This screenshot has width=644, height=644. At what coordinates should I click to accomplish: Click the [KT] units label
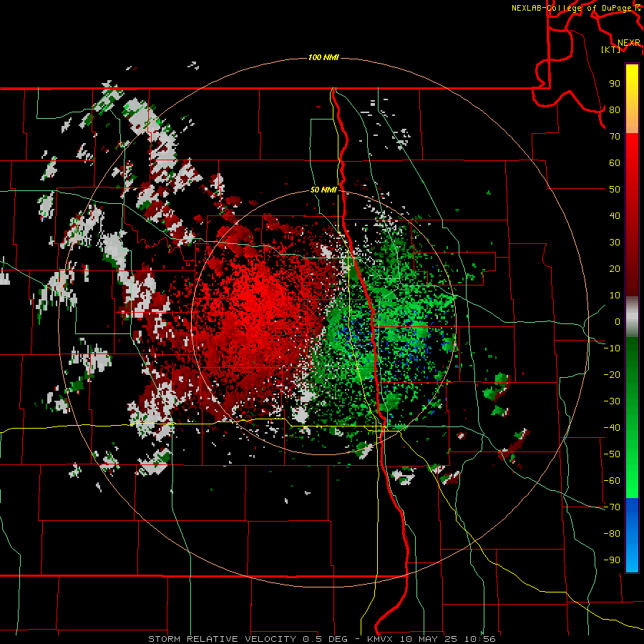tap(611, 49)
